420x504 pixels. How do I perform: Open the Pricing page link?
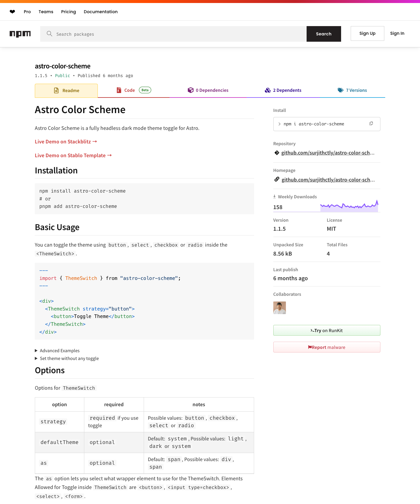(68, 12)
